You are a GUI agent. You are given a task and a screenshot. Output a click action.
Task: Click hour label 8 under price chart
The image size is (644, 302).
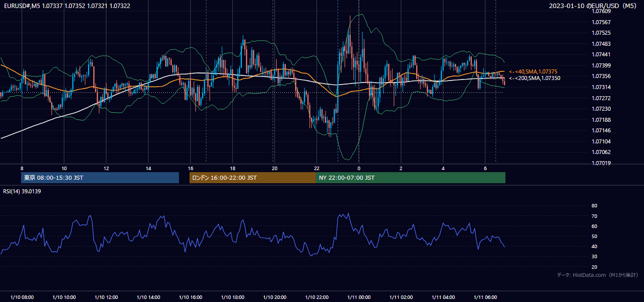[x=22, y=168]
